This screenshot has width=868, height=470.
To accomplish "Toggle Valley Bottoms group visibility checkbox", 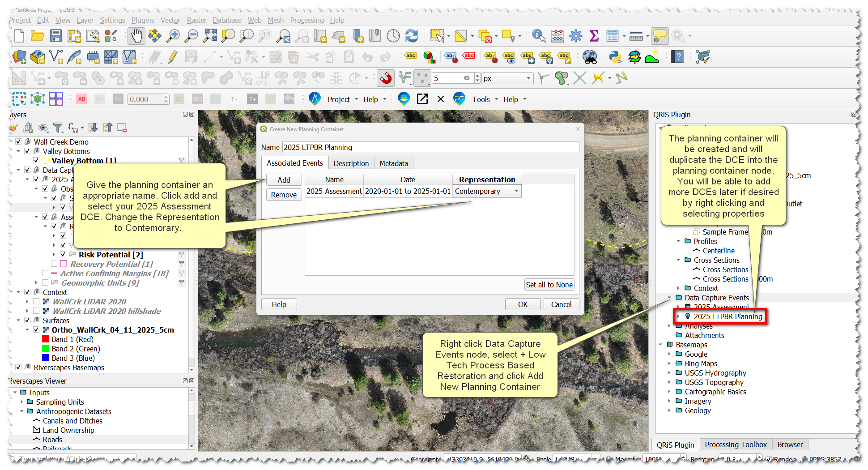I will tap(27, 151).
